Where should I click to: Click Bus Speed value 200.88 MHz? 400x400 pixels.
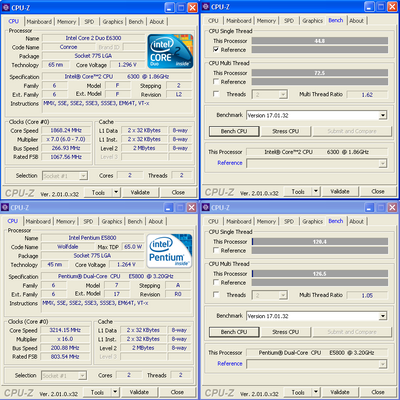[x=65, y=348]
